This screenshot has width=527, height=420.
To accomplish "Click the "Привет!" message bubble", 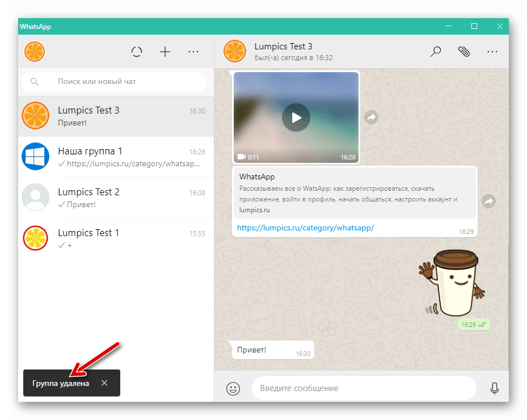I will point(272,350).
